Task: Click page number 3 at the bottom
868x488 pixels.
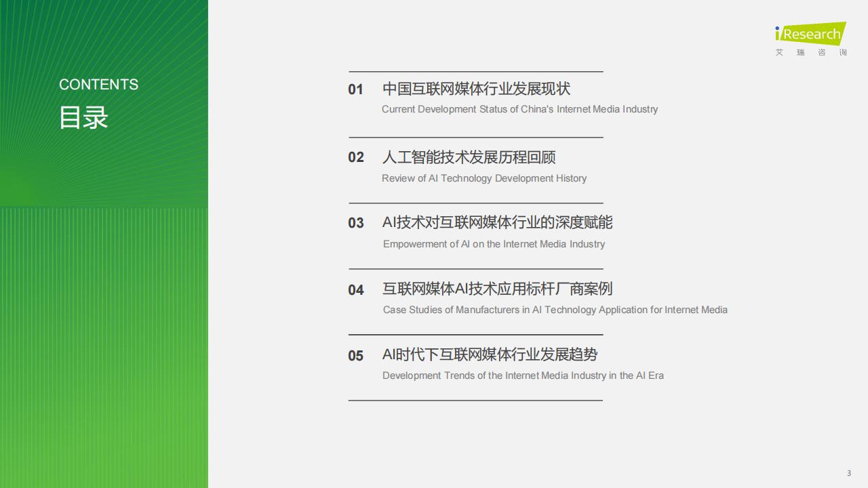Action: pyautogui.click(x=848, y=473)
